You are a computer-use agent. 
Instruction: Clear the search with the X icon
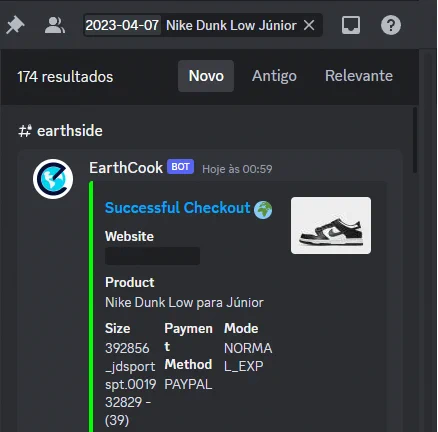coord(309,25)
